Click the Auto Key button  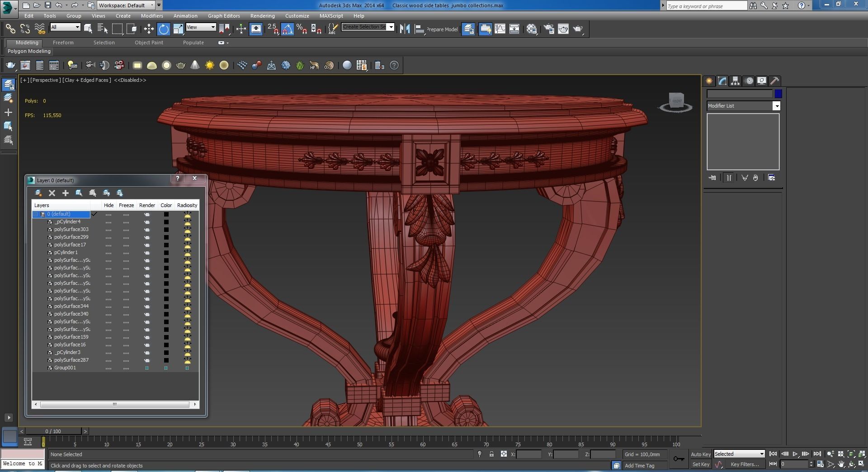[700, 454]
